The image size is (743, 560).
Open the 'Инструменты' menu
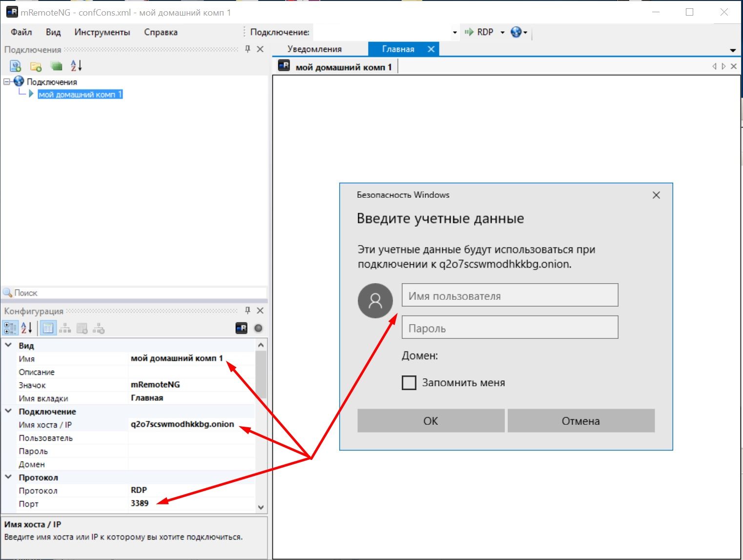[102, 32]
